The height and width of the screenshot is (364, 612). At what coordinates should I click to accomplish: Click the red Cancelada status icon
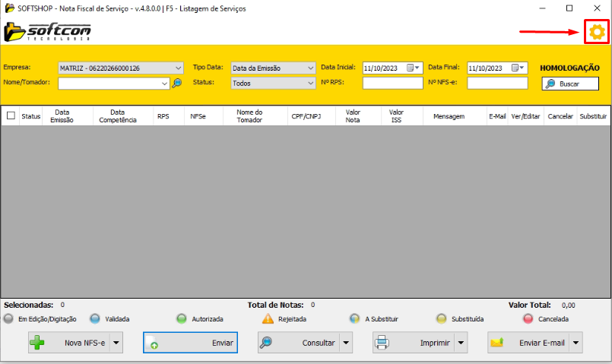point(528,319)
